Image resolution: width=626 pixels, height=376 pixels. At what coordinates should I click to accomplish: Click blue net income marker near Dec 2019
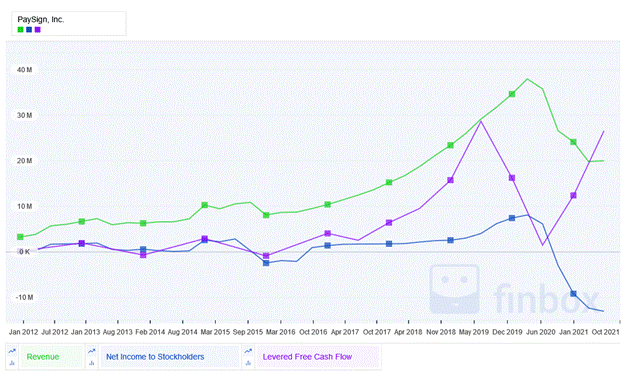pos(512,218)
